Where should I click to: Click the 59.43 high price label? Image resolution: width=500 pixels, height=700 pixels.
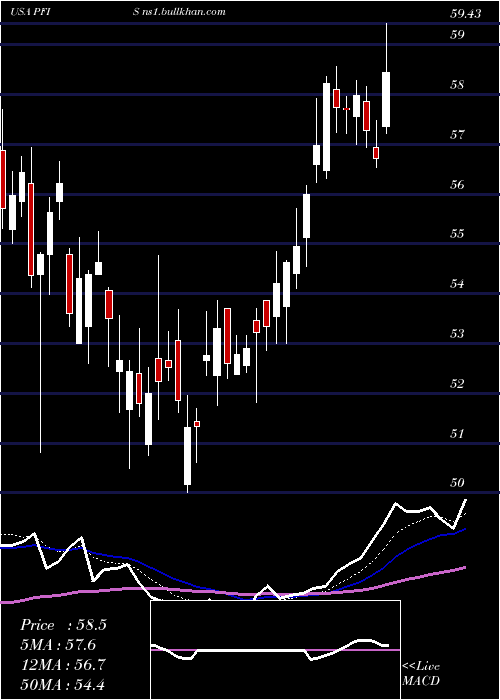[x=466, y=14]
